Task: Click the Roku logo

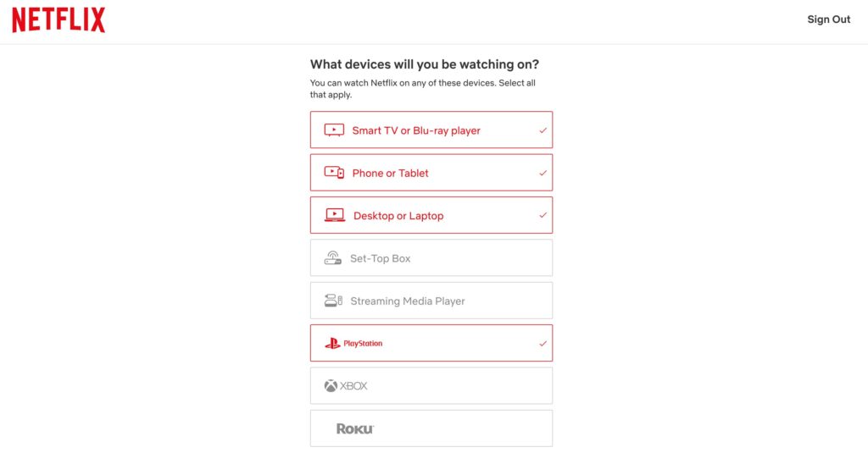Action: pyautogui.click(x=355, y=428)
